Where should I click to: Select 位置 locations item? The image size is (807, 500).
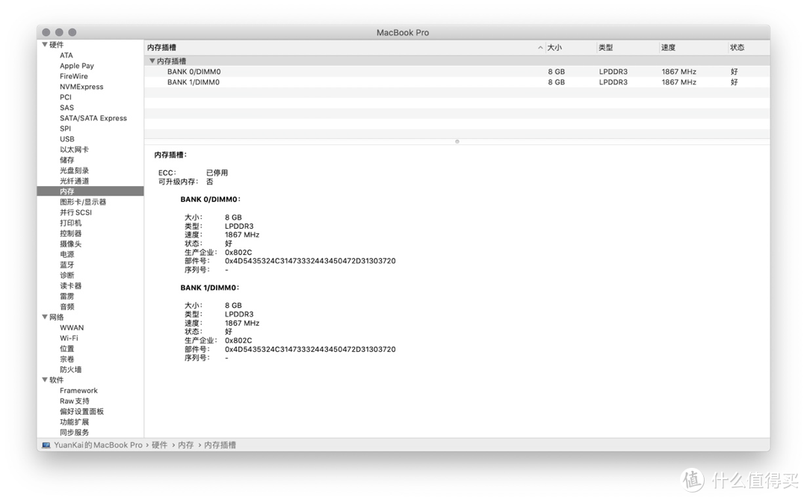[67, 349]
